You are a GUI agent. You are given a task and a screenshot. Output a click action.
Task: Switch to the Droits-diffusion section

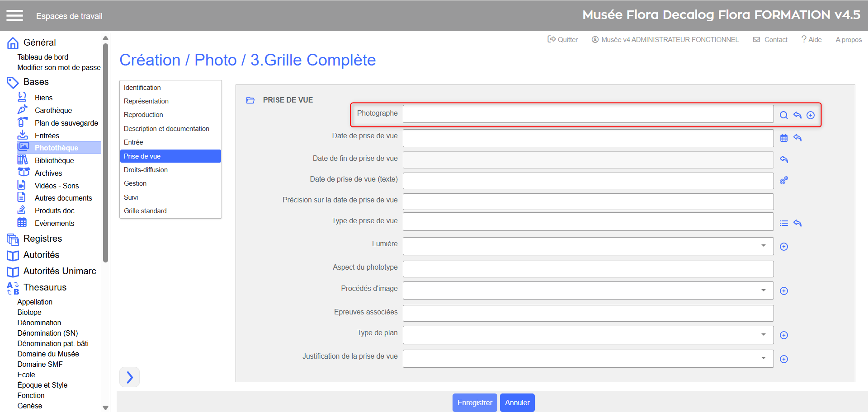click(146, 170)
